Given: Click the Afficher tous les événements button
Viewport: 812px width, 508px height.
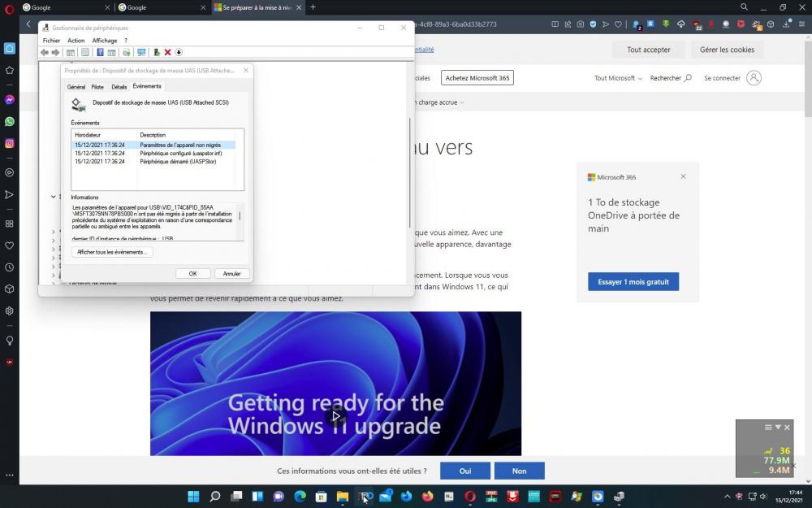Looking at the screenshot, I should [112, 253].
